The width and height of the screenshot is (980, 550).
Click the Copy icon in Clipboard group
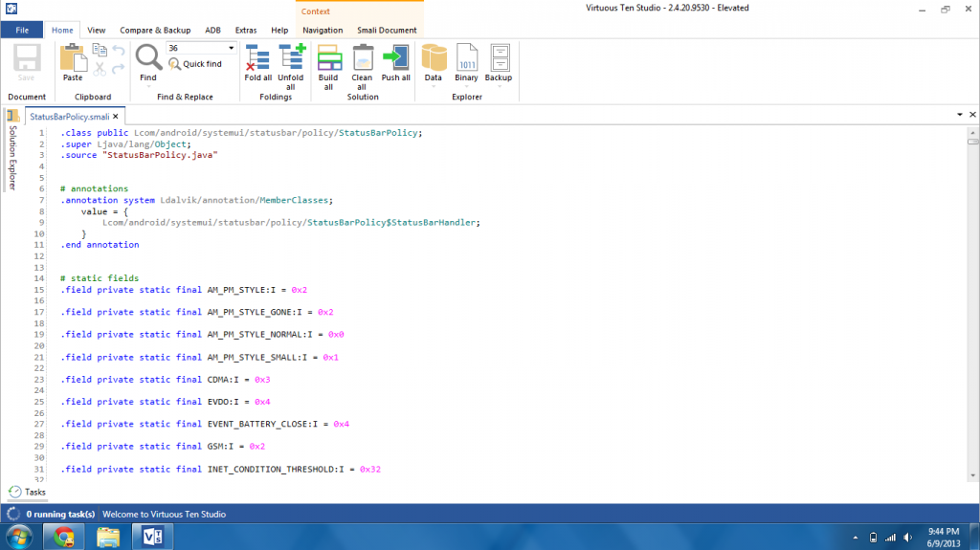(x=100, y=50)
